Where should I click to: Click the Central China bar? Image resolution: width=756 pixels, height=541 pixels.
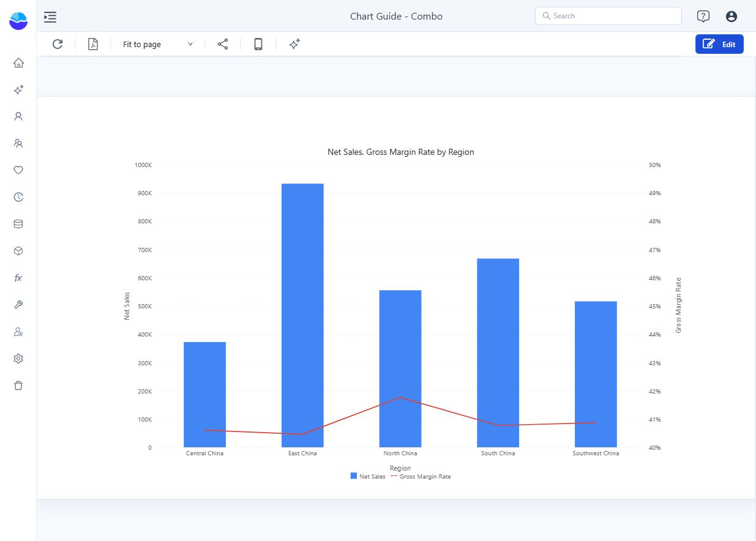coord(205,395)
